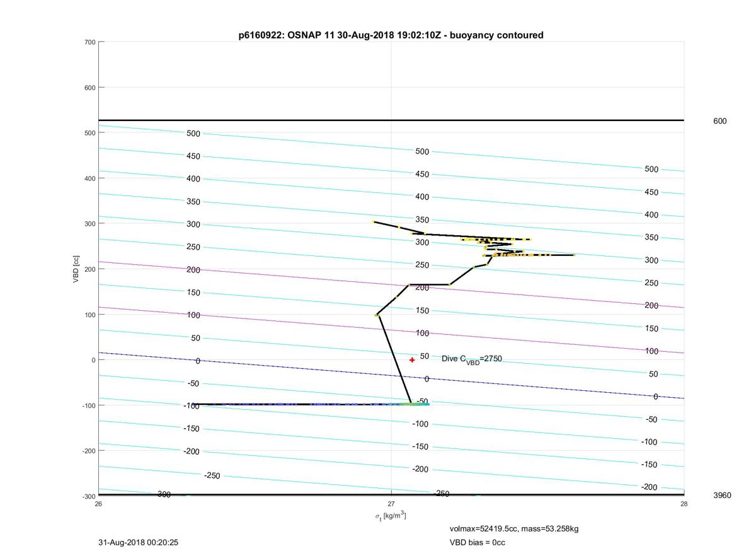Image resolution: width=756 pixels, height=558 pixels.
Task: Click the 'Dive C_VBD=2750' annotation
Action: point(472,359)
